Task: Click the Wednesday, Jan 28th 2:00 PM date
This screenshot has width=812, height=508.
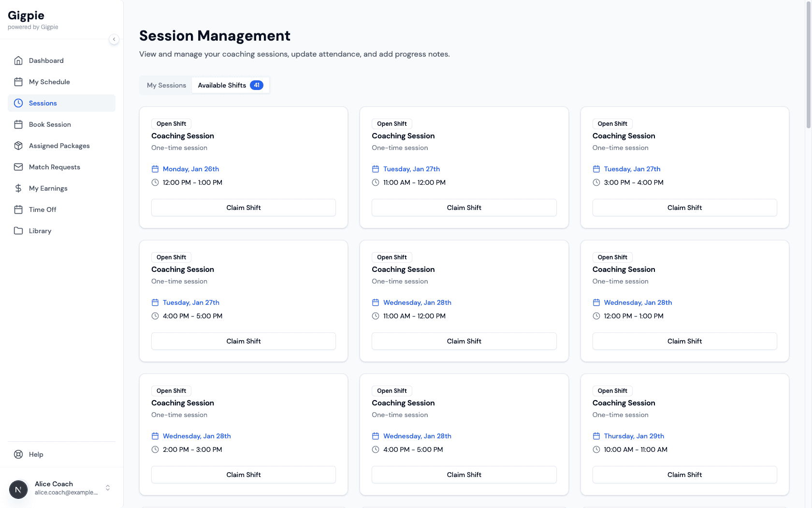Action: (x=197, y=436)
